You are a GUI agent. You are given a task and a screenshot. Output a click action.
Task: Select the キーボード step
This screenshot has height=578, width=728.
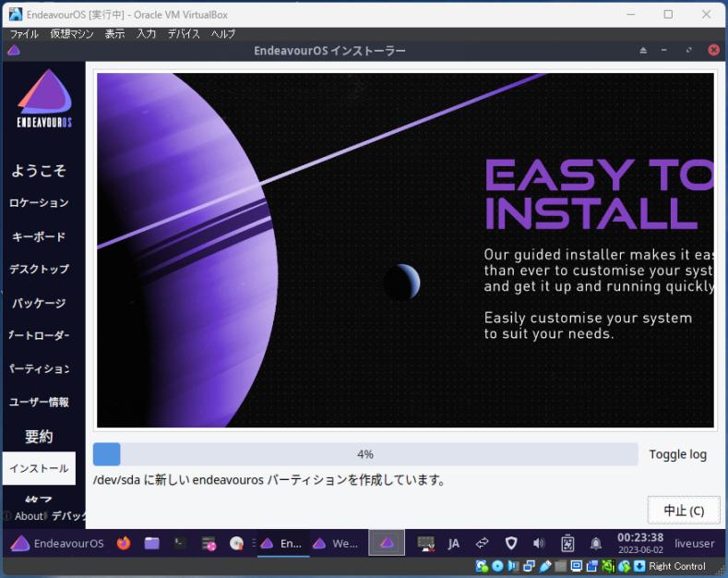39,236
